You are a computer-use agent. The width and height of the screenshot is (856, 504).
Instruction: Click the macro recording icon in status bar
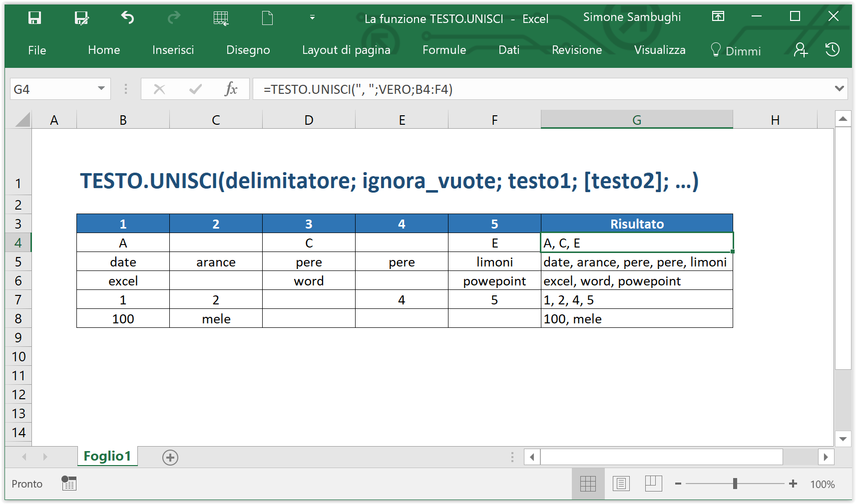click(x=69, y=483)
